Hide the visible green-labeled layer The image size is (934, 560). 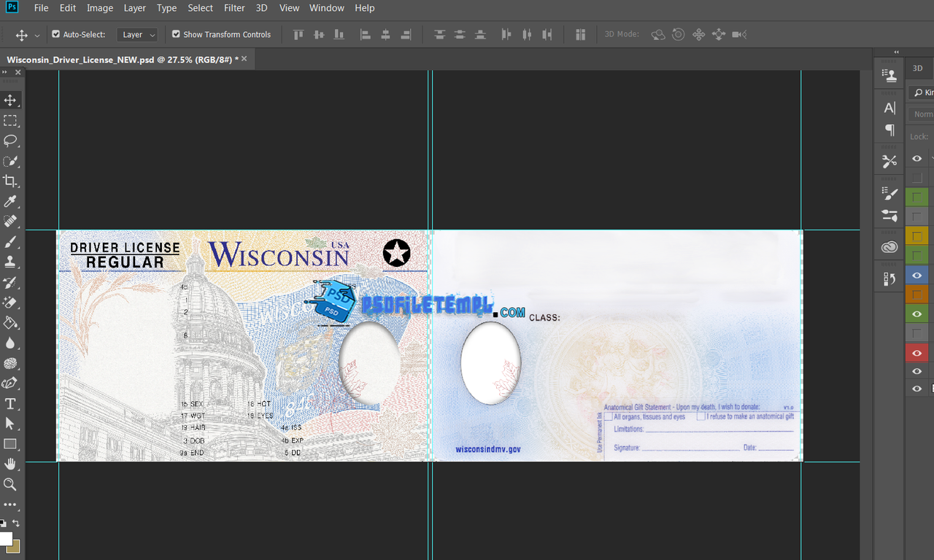click(917, 314)
